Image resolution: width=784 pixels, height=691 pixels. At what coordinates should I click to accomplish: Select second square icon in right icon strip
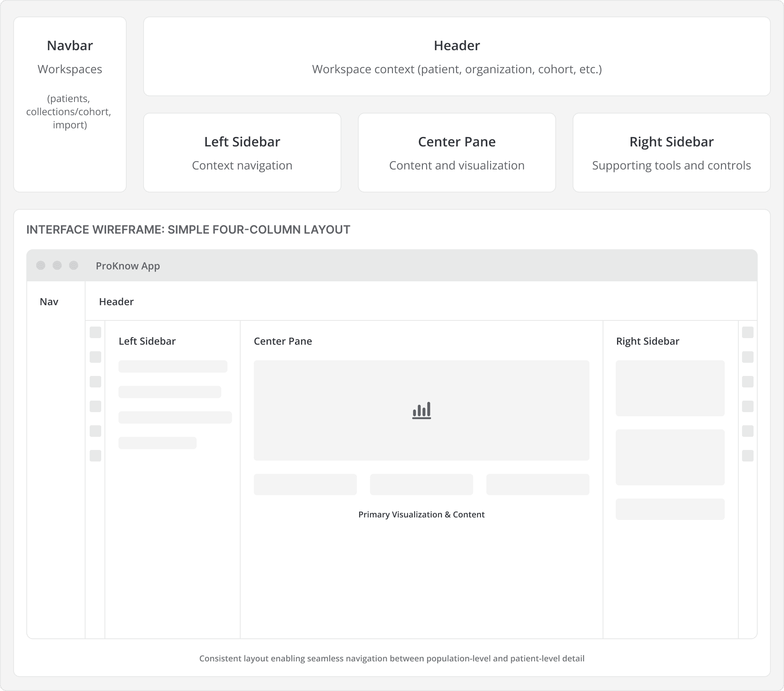[747, 357]
